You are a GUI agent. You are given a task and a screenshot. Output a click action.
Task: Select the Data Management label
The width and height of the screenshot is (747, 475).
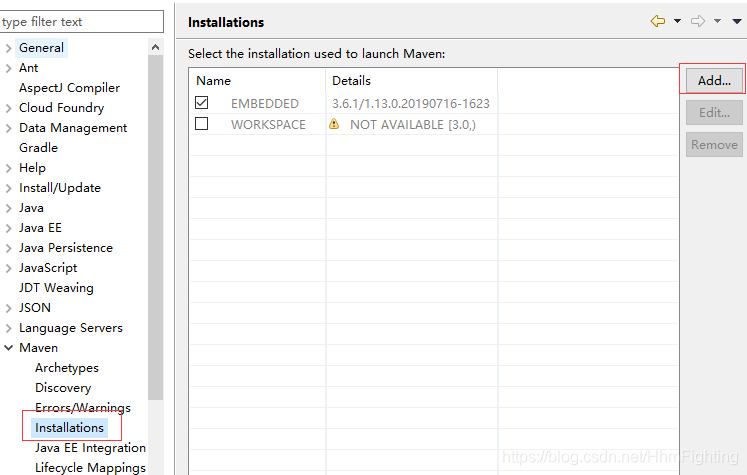pos(73,128)
